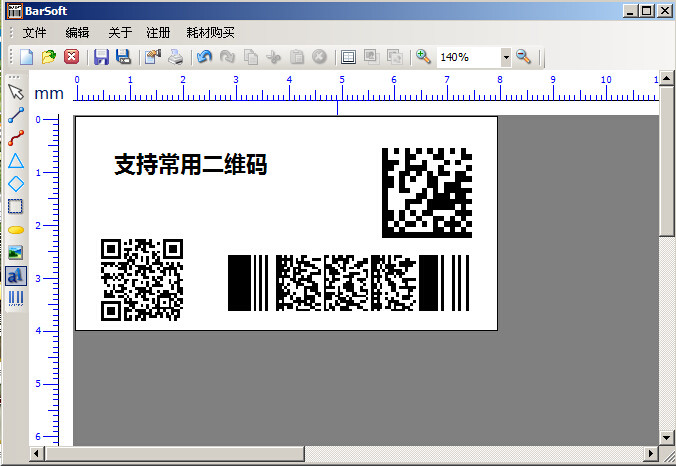
Task: Select the dashed rectangle tool
Action: (16, 207)
